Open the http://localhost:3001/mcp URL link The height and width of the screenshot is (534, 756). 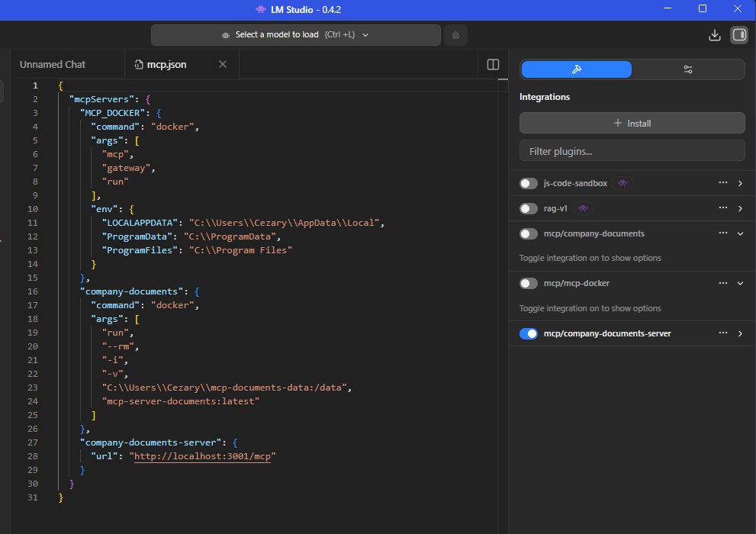pos(202,456)
